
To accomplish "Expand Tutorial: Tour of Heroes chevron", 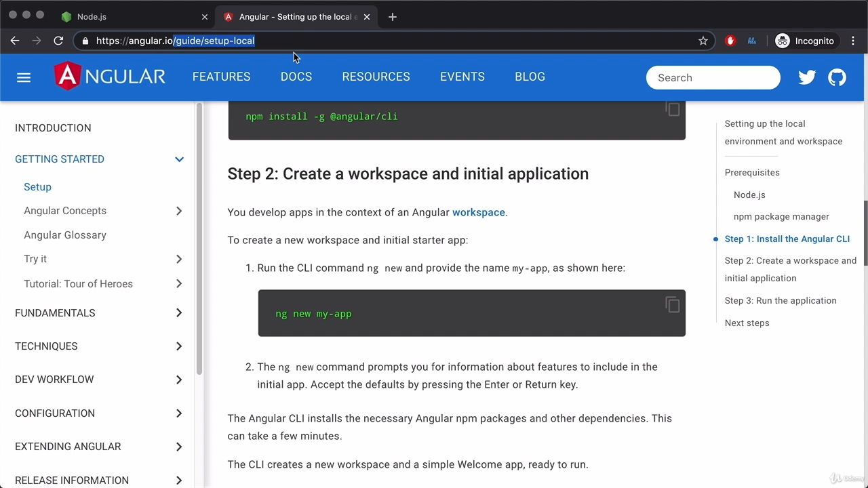I will tap(179, 284).
